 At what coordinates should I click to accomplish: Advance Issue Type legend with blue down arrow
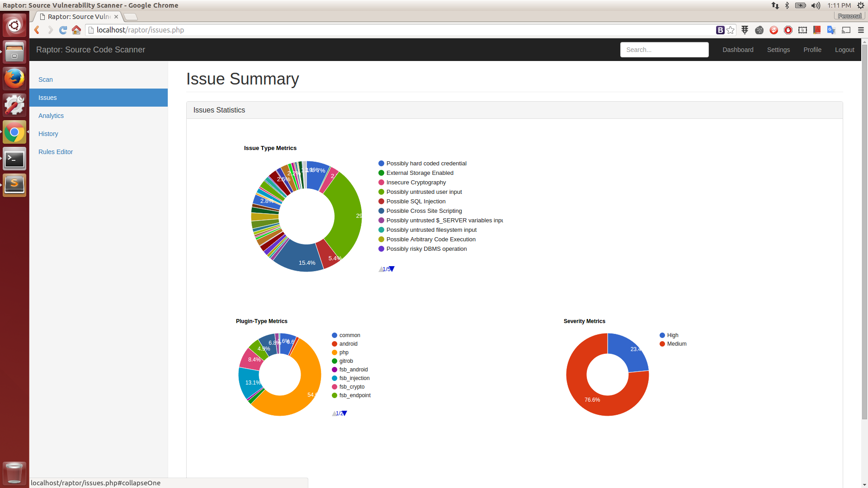[392, 269]
